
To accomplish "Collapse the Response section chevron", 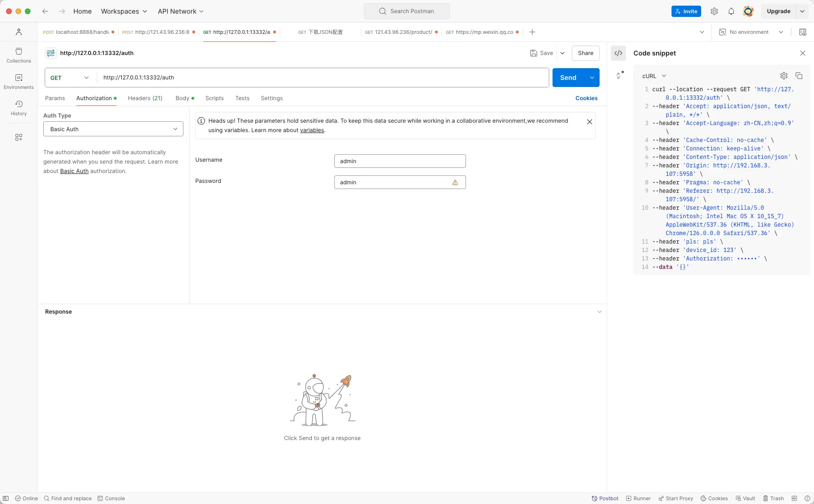I will coord(599,312).
